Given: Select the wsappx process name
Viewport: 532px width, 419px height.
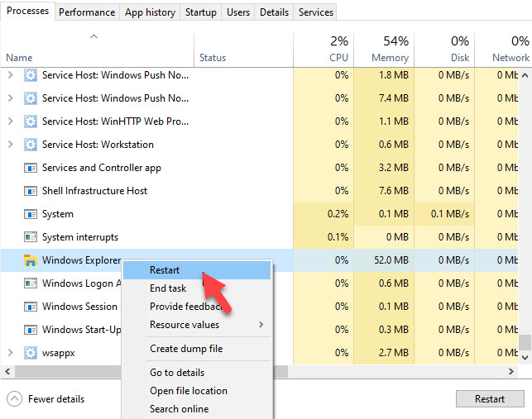Looking at the screenshot, I should 59,353.
